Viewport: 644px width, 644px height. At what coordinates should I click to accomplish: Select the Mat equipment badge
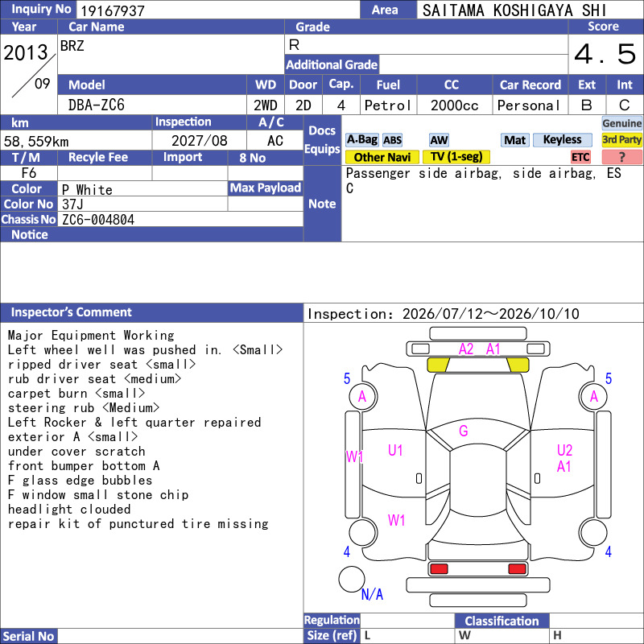[x=514, y=140]
